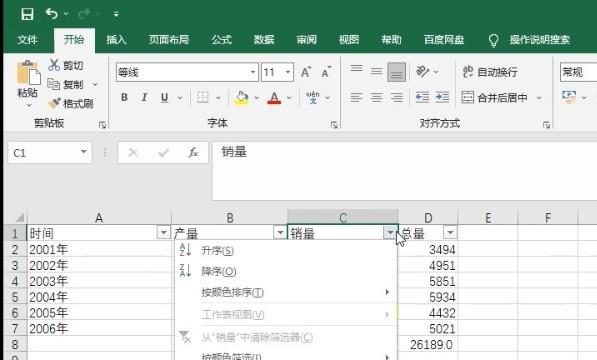Switch to the 数据 ribbon tab
The width and height of the screenshot is (597, 360).
(264, 40)
